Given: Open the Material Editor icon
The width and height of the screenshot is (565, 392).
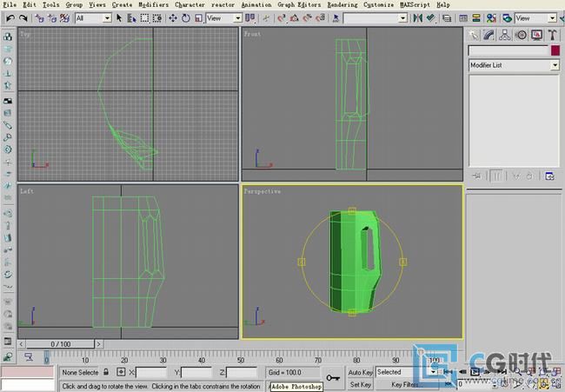Looking at the screenshot, I should [491, 18].
